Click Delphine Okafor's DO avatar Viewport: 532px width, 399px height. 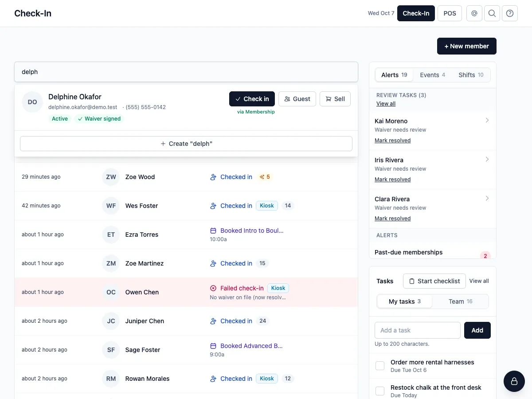[x=32, y=102]
